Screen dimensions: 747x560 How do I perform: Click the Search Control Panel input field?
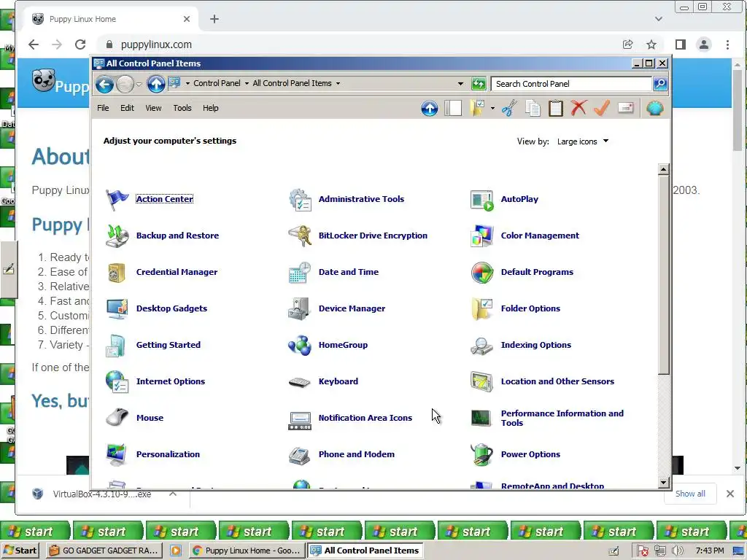click(571, 84)
